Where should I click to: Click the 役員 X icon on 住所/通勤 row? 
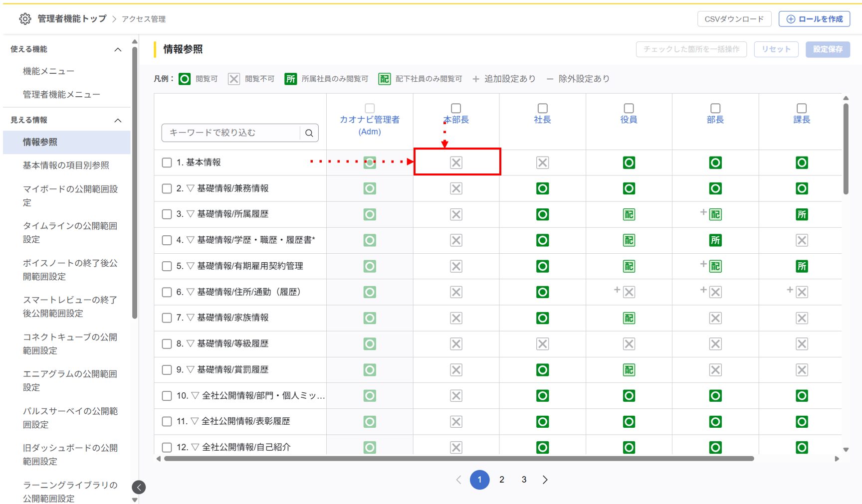pos(629,292)
